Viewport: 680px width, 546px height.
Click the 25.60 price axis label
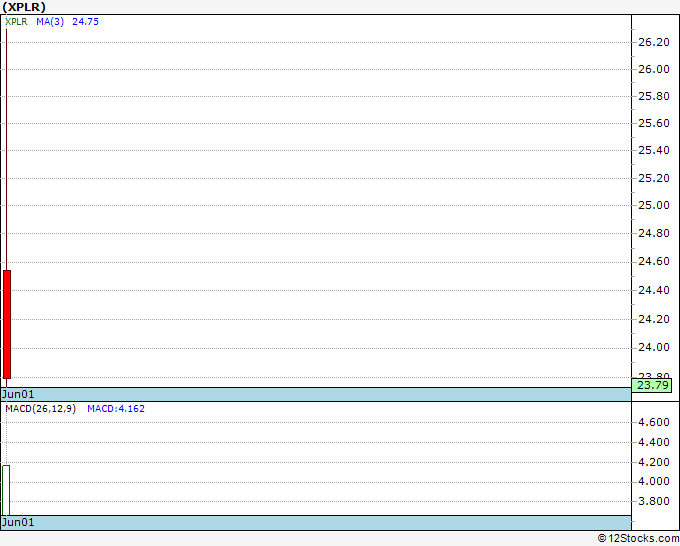point(654,123)
